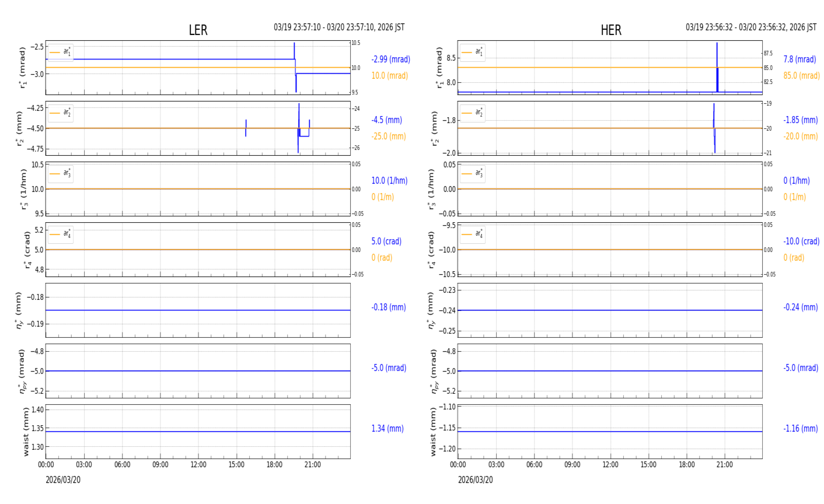Click the HER panel title
The height and width of the screenshot is (504, 824).
click(x=610, y=30)
